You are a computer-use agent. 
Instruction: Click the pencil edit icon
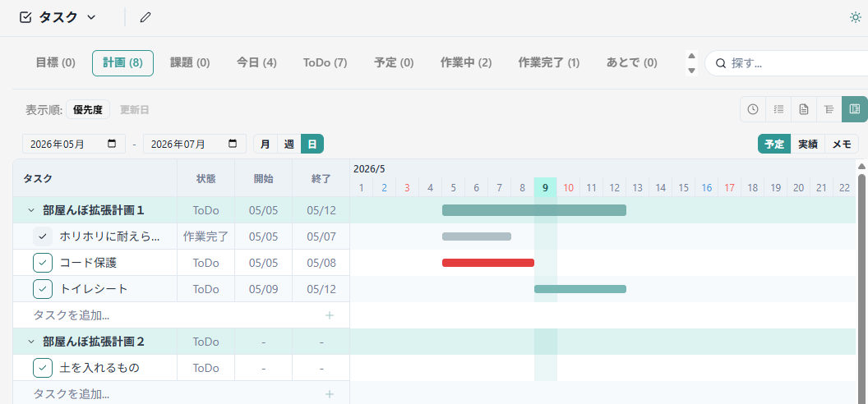pos(145,17)
